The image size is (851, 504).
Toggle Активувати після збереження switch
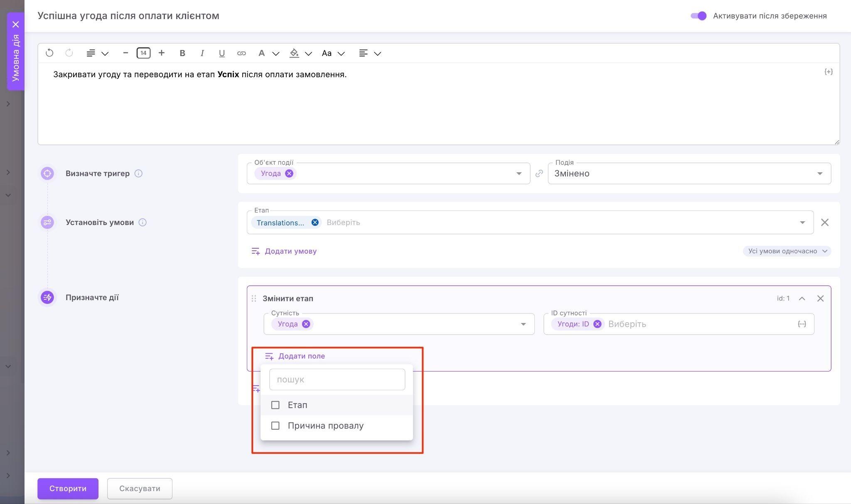[x=699, y=16]
